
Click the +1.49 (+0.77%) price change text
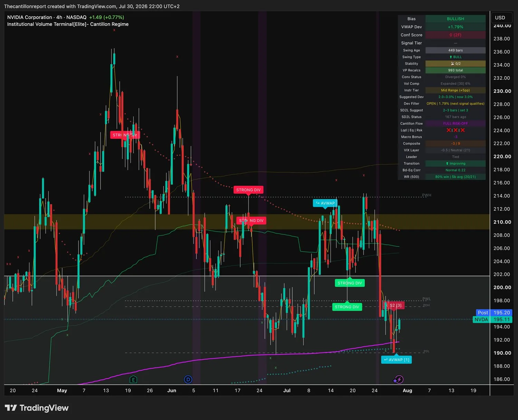[x=106, y=17]
